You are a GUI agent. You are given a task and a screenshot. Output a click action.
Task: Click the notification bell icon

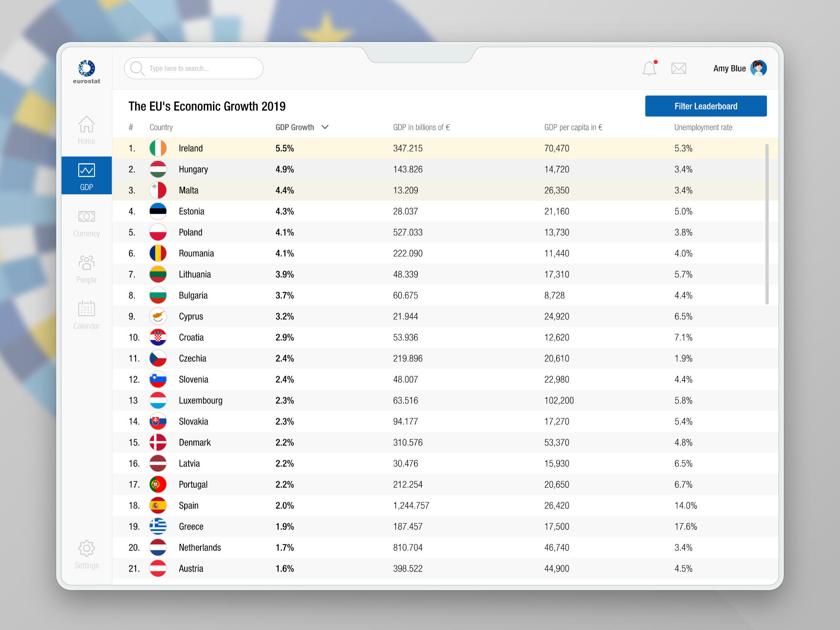(649, 68)
